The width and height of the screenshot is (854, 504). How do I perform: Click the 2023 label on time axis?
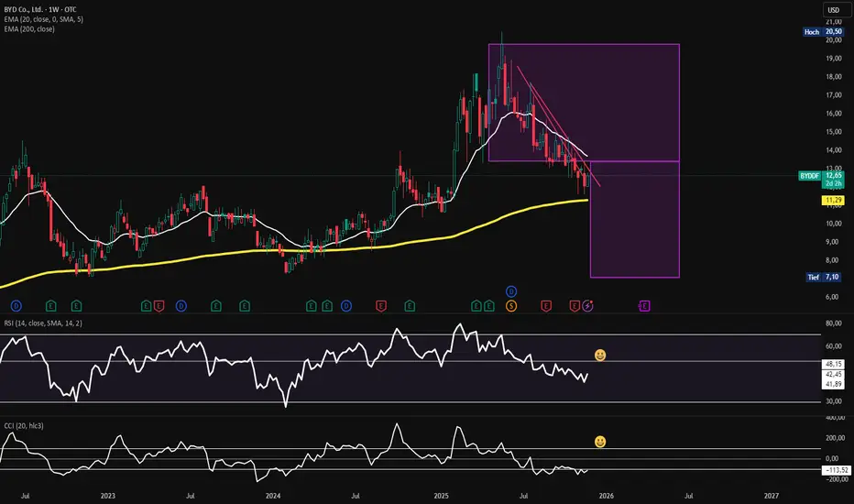pos(108,496)
